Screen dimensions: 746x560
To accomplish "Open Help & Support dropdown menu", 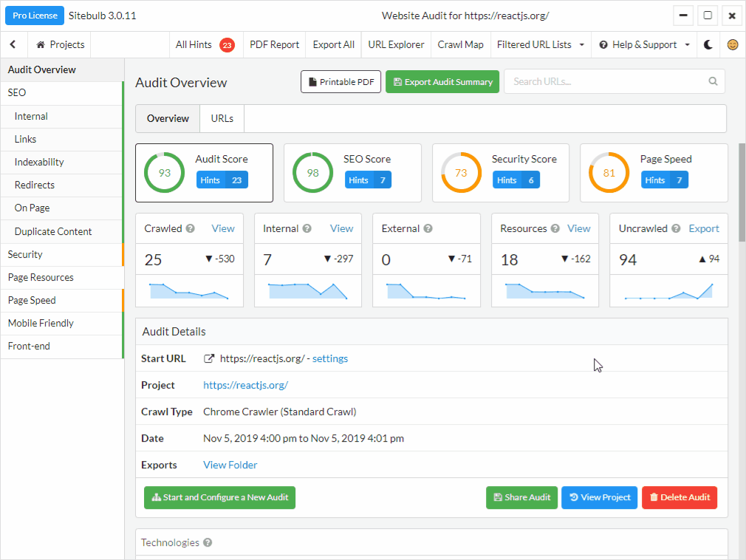I will point(644,44).
